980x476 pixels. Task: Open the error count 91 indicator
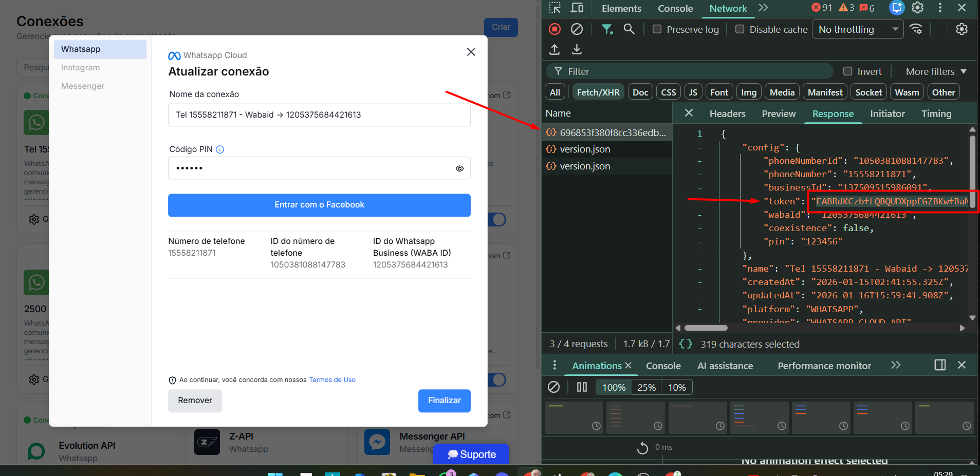[x=822, y=8]
